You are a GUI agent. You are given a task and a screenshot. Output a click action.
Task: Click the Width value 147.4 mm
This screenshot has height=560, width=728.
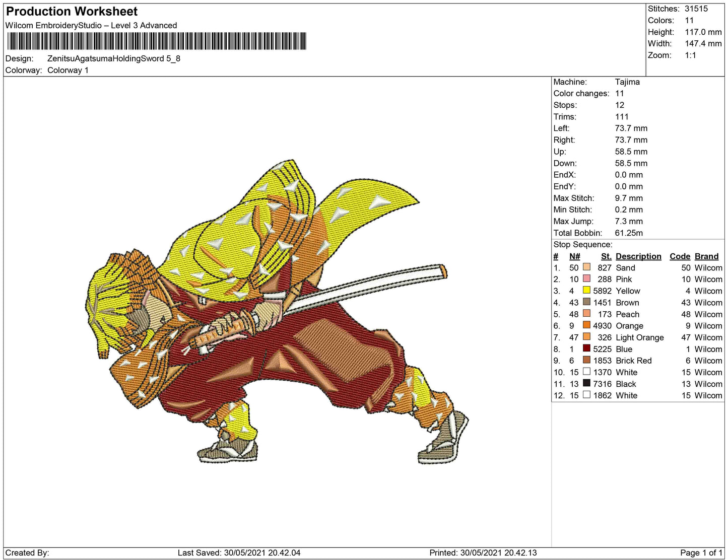coord(703,43)
